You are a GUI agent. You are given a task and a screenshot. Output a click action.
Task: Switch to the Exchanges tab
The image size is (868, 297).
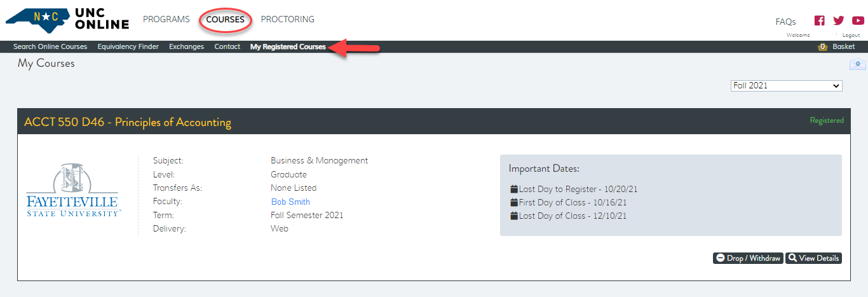(x=186, y=47)
